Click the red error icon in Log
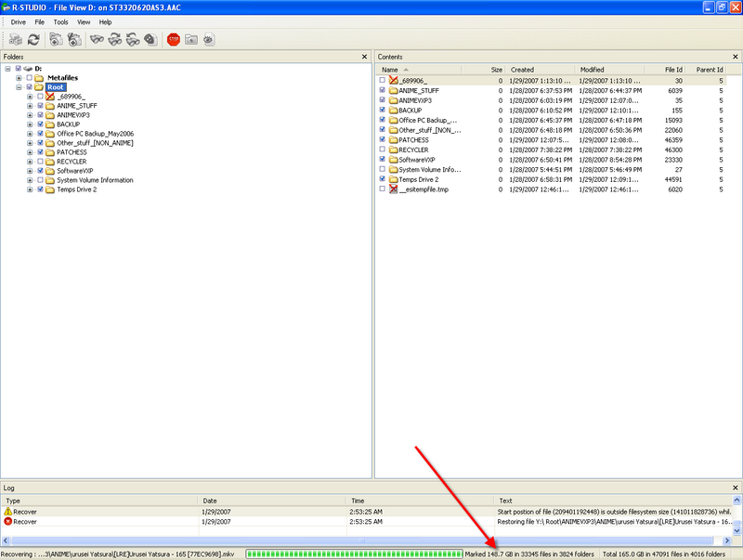The width and height of the screenshot is (743, 560). coord(8,521)
